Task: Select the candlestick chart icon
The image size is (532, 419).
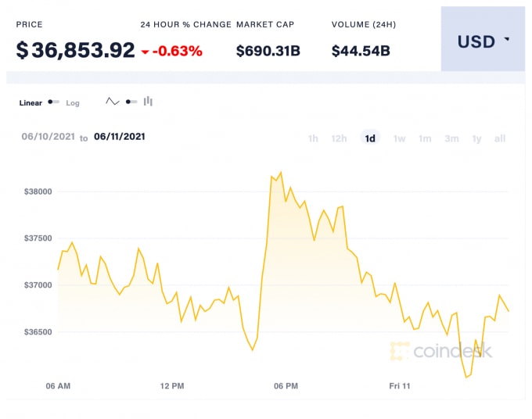Action: point(148,101)
